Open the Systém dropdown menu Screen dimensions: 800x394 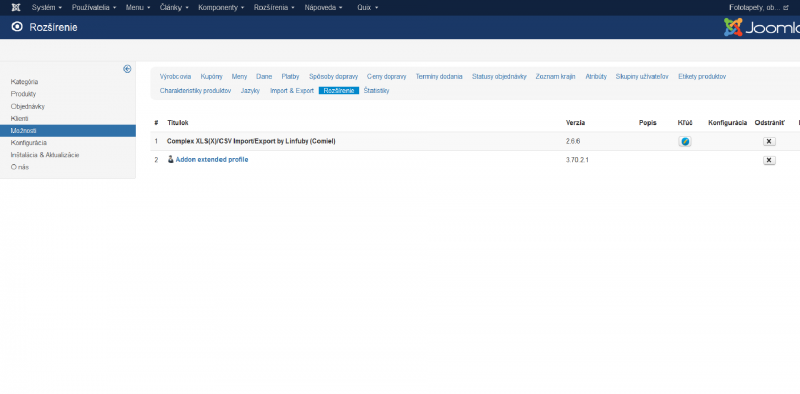tap(46, 8)
